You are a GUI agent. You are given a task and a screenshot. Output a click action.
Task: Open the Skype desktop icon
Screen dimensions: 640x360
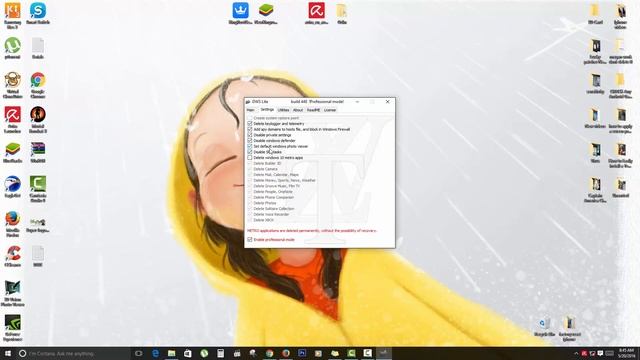point(38,13)
